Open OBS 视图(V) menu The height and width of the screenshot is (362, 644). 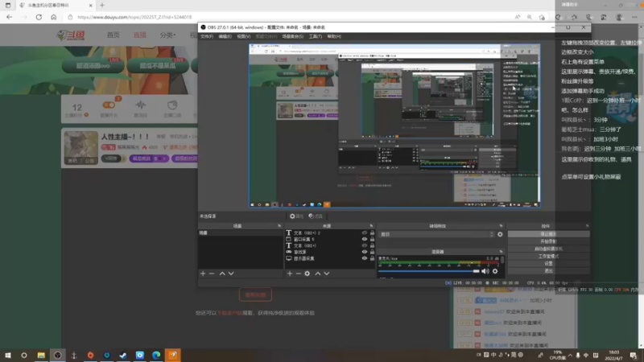point(244,36)
